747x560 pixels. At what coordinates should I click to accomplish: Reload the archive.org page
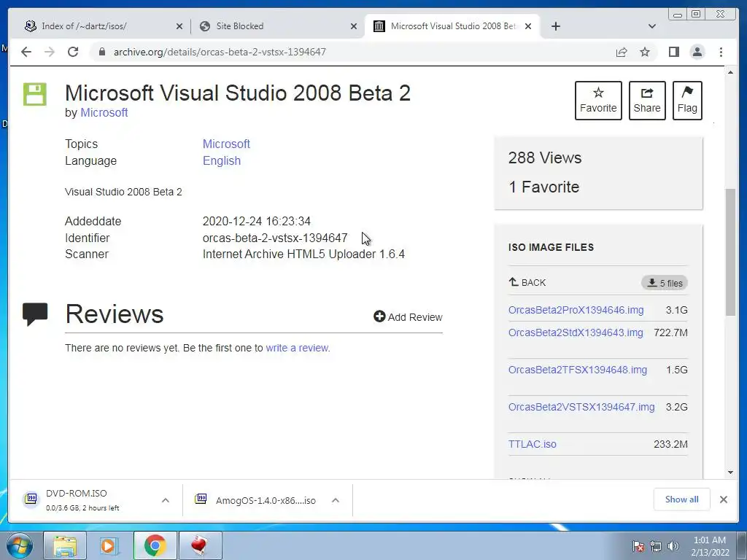(x=73, y=52)
